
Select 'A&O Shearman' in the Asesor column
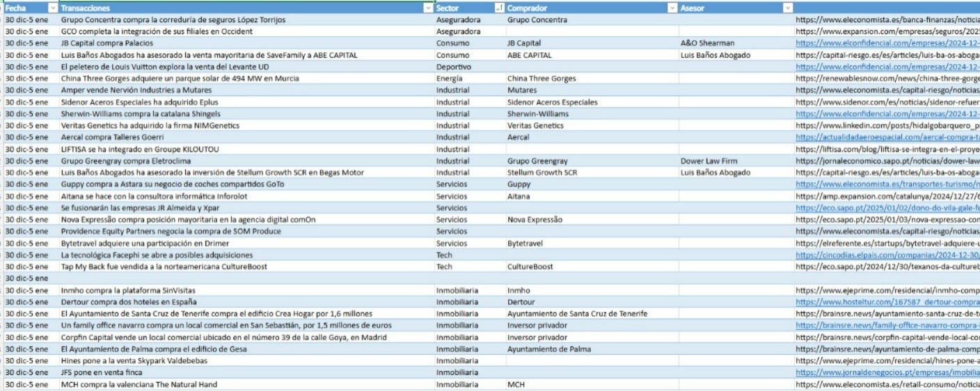(736, 43)
